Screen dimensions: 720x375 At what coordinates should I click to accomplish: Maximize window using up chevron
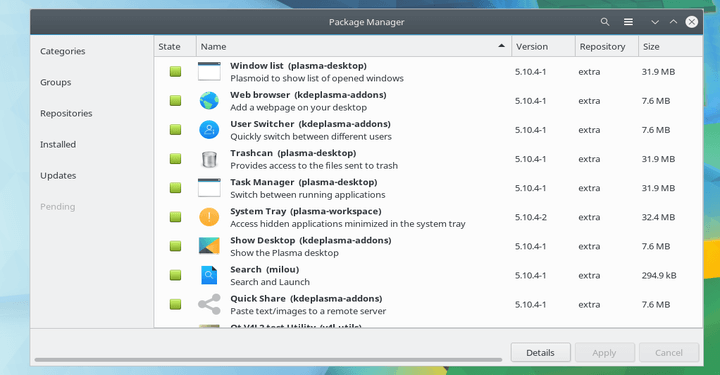pyautogui.click(x=673, y=22)
